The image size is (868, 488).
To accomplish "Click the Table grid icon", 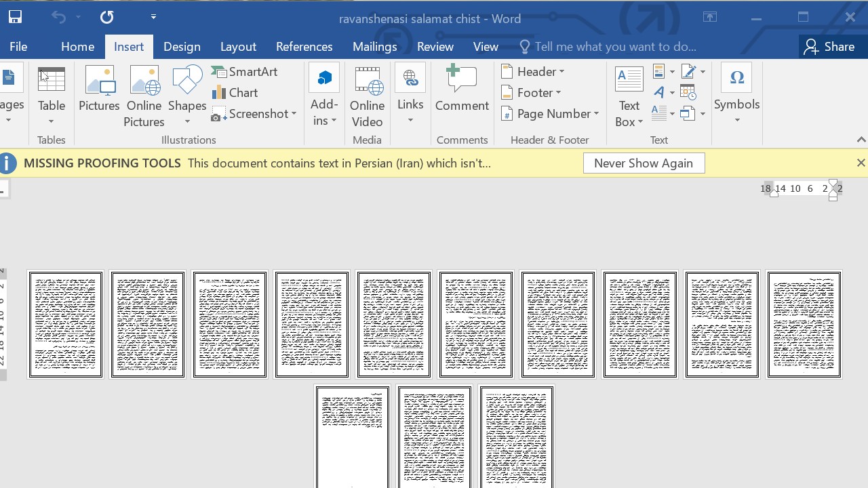I will coord(52,80).
